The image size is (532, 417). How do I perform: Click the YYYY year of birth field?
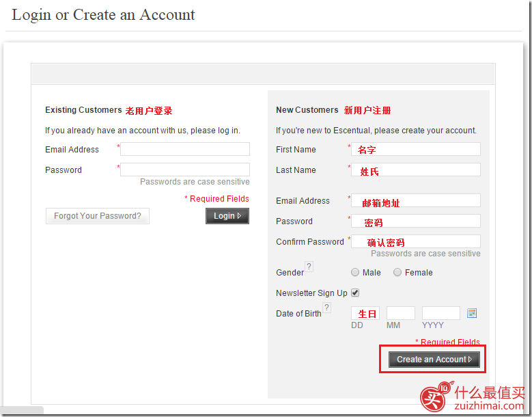[440, 313]
